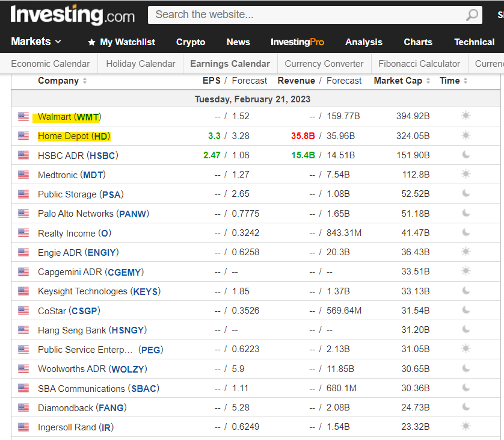Toggle sorting on the Market Cap column
Image resolution: width=504 pixels, height=440 pixels.
coord(428,81)
